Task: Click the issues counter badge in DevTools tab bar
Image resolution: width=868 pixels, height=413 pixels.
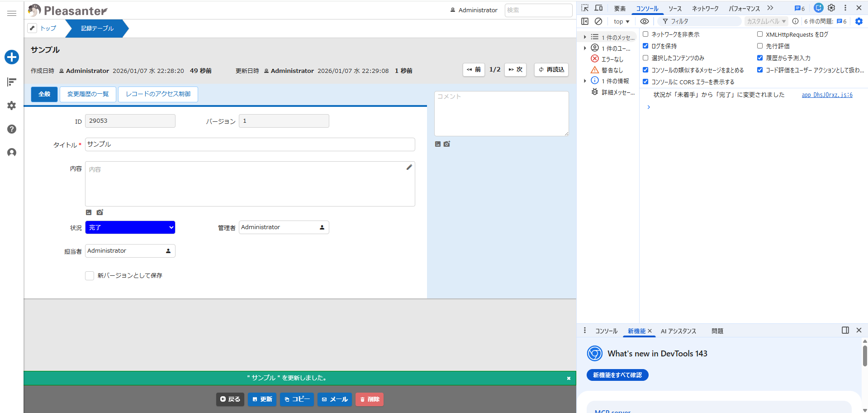Action: 800,8
